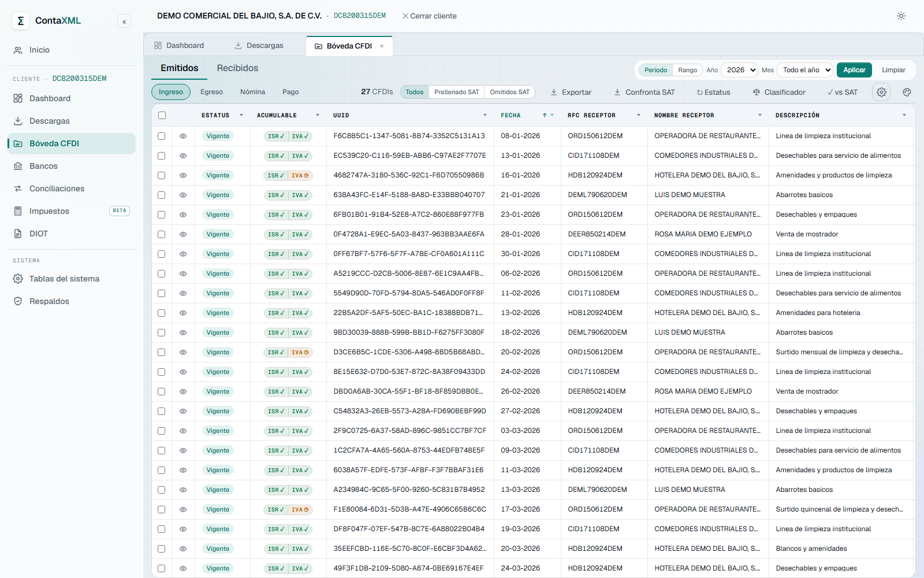Open Conciliaciones in sidebar
This screenshot has height=578, width=924.
pyautogui.click(x=72, y=189)
